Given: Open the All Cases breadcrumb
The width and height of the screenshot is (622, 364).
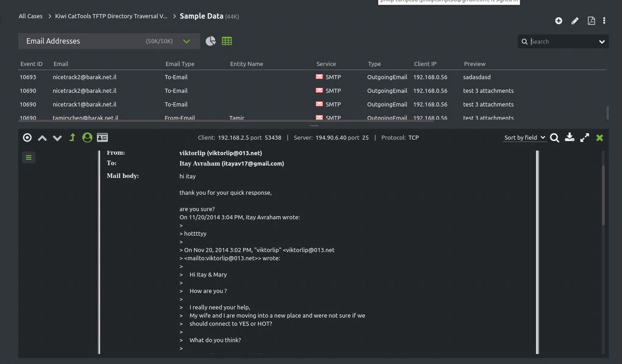Looking at the screenshot, I should (30, 16).
